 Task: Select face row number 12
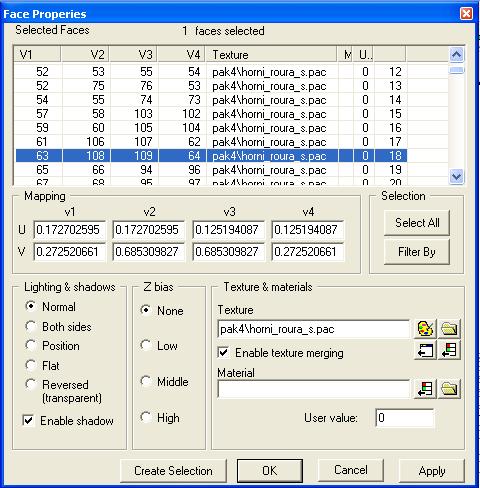coord(211,72)
